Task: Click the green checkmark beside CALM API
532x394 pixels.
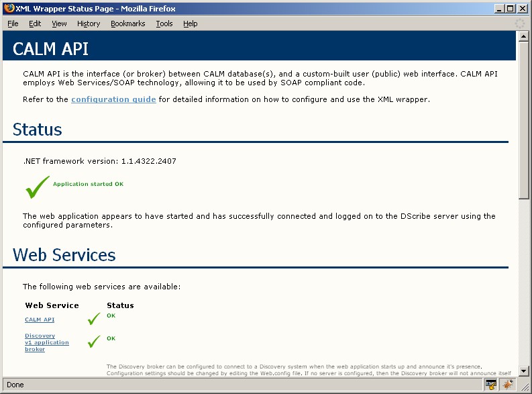Action: [94, 318]
